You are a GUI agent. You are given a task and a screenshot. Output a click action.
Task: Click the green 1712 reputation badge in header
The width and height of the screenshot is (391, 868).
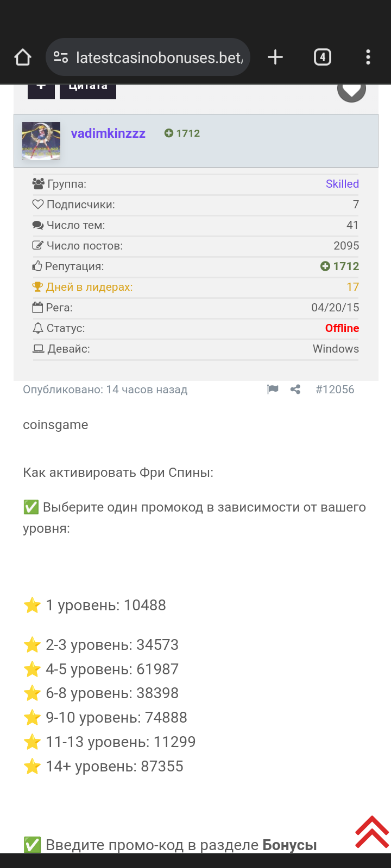182,133
